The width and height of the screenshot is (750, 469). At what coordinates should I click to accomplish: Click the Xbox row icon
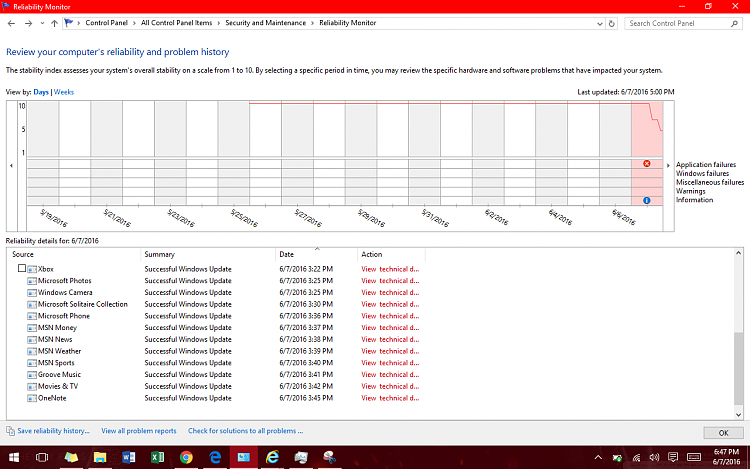[32, 269]
